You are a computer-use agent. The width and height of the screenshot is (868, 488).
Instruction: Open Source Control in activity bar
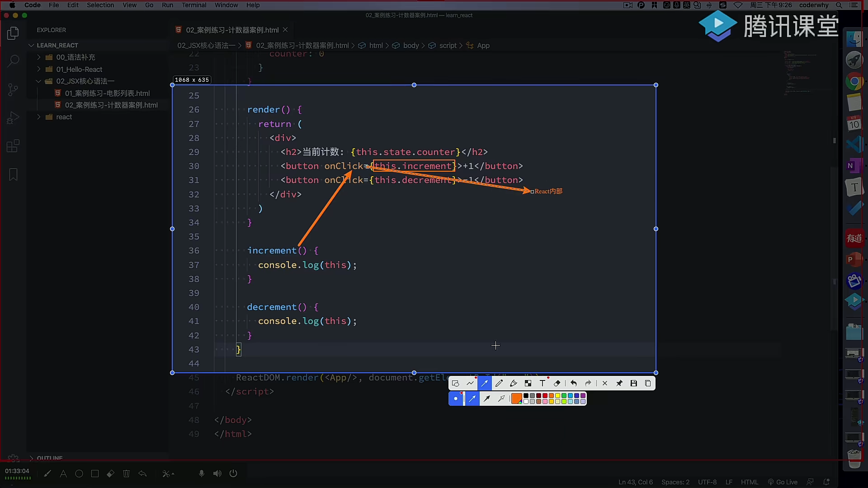(x=14, y=89)
